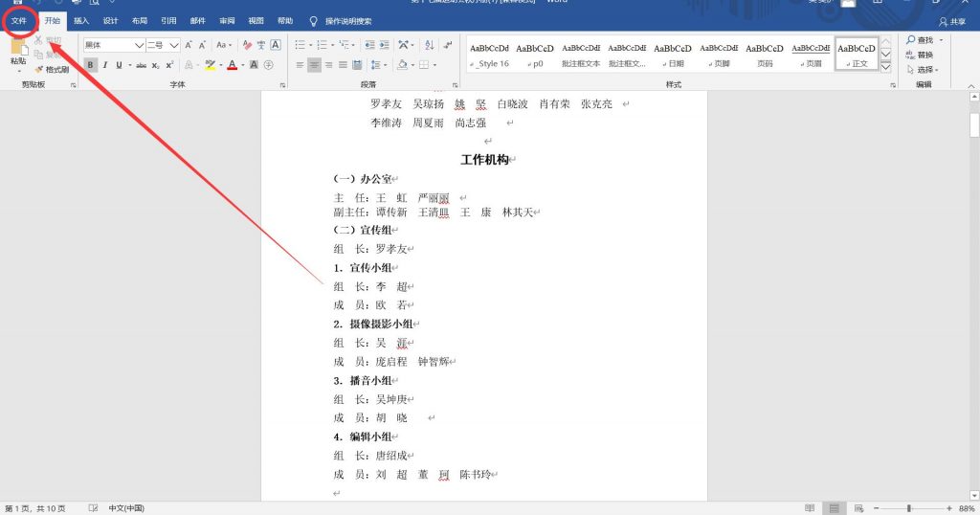Open the line spacing dropdown
The height and width of the screenshot is (515, 980).
tap(377, 64)
